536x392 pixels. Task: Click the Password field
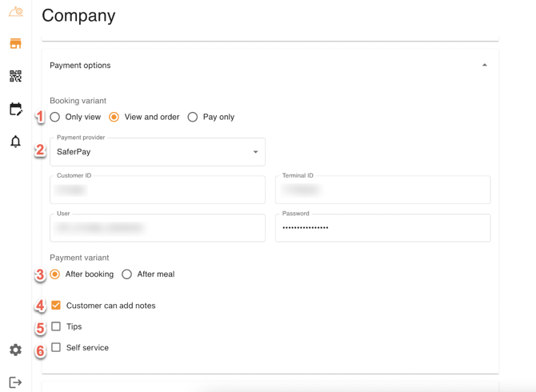[382, 228]
